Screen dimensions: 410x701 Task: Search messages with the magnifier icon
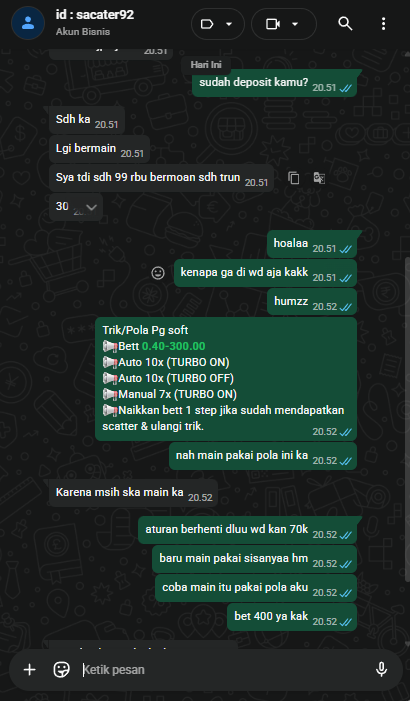click(x=345, y=24)
